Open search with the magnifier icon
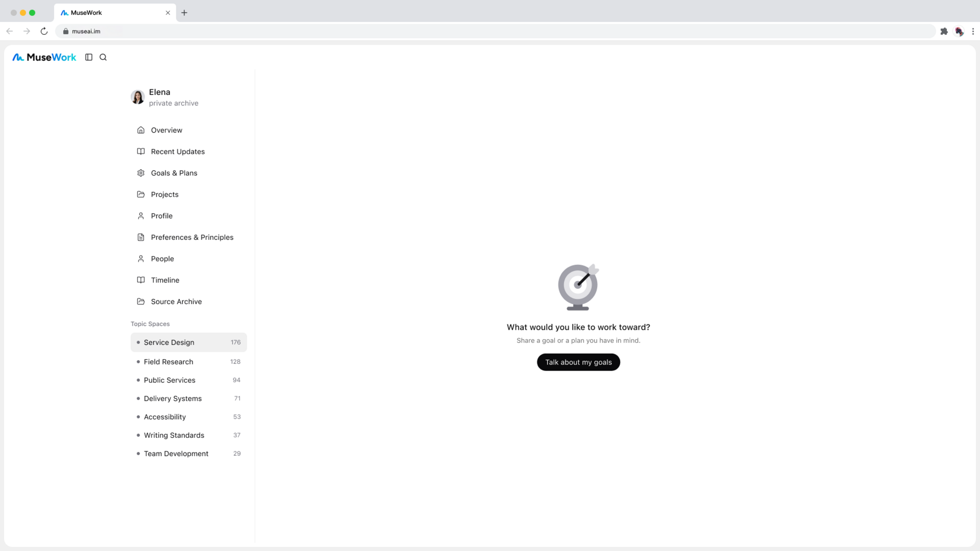The width and height of the screenshot is (980, 551). click(103, 57)
